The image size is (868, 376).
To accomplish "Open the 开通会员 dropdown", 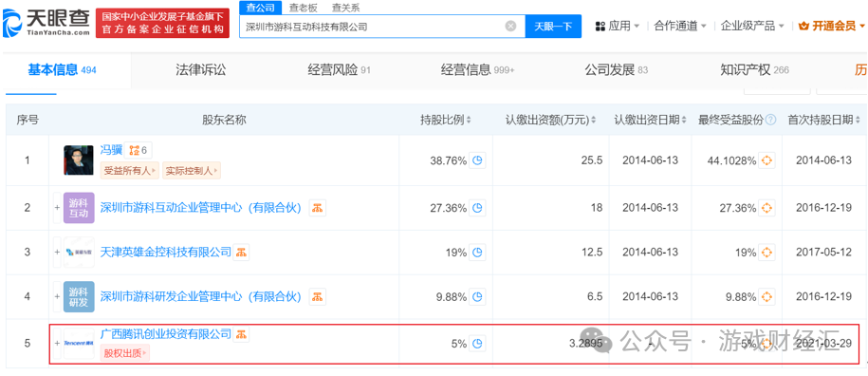I will pos(832,26).
